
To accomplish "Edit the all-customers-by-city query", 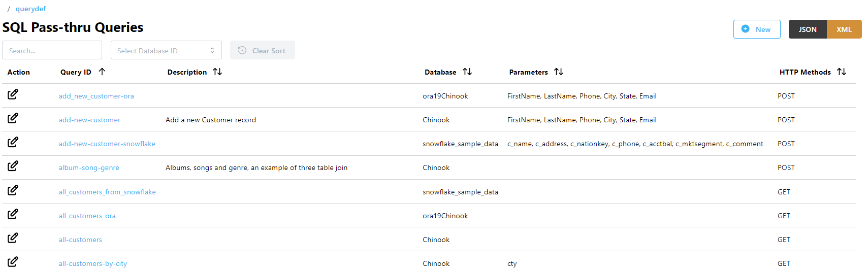I will click(x=13, y=262).
